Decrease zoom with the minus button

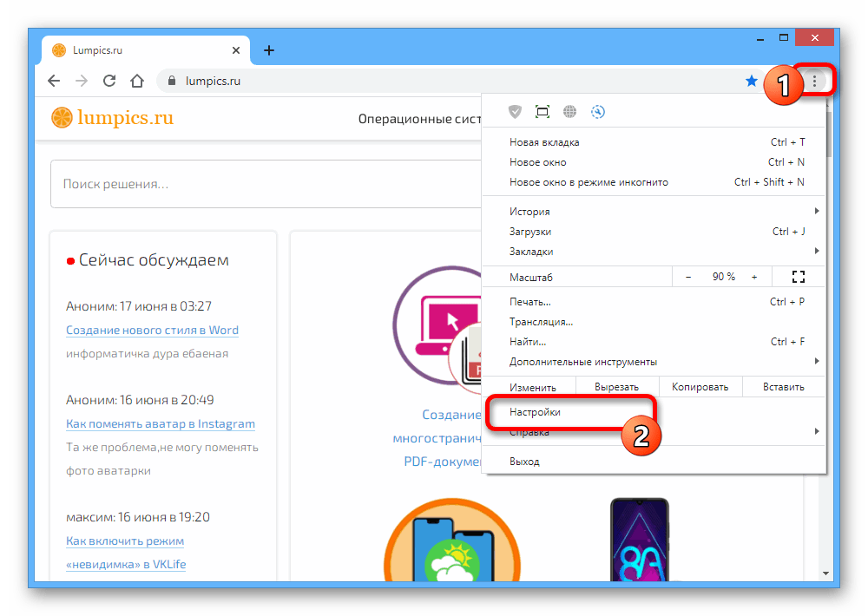coord(688,277)
